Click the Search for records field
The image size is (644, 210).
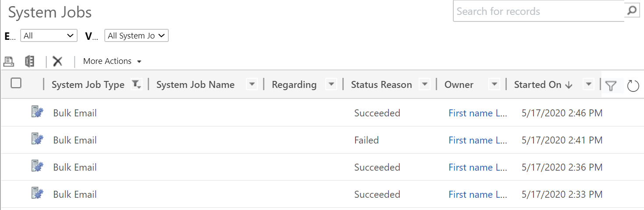pyautogui.click(x=539, y=11)
